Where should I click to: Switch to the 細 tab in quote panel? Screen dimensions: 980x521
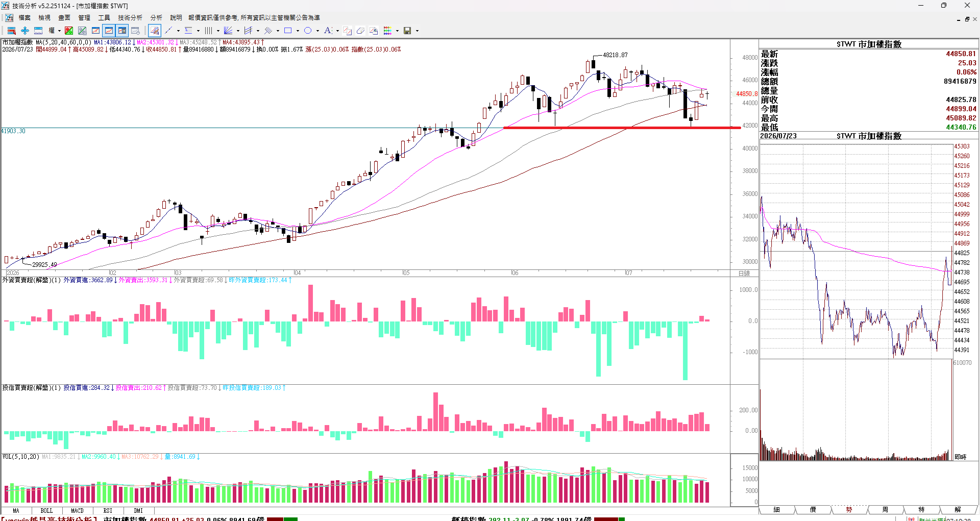pyautogui.click(x=777, y=510)
